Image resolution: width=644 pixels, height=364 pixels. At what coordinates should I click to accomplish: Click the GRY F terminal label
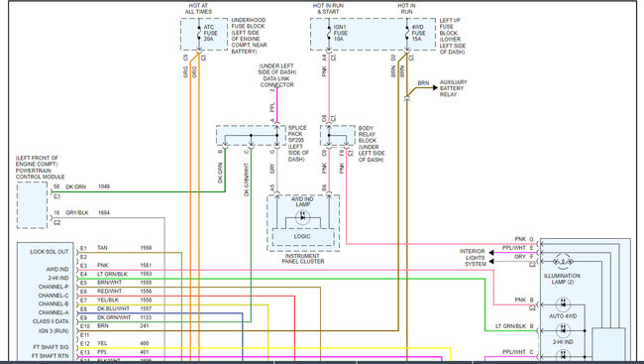pos(524,257)
